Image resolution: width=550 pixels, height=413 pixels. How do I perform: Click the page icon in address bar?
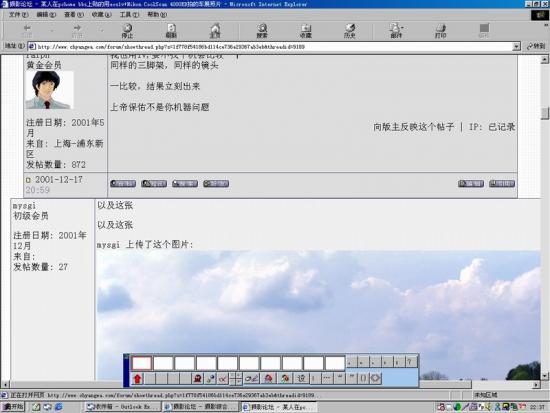click(x=32, y=46)
